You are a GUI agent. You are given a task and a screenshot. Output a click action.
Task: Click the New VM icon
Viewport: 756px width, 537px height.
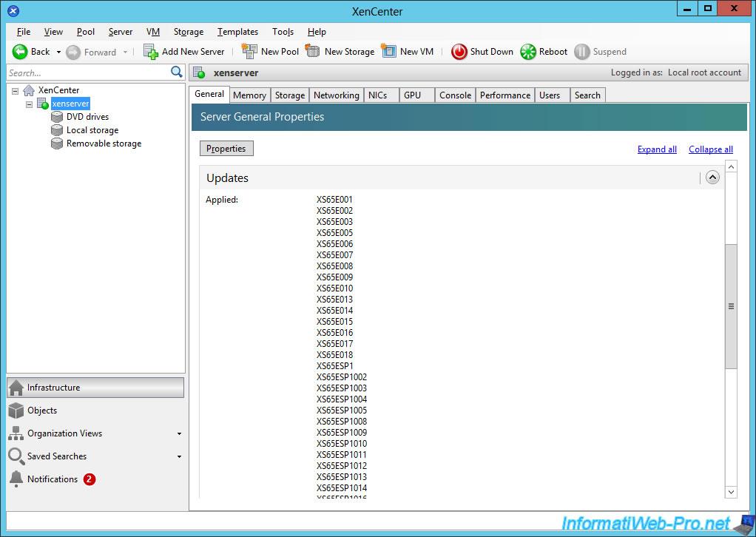388,51
